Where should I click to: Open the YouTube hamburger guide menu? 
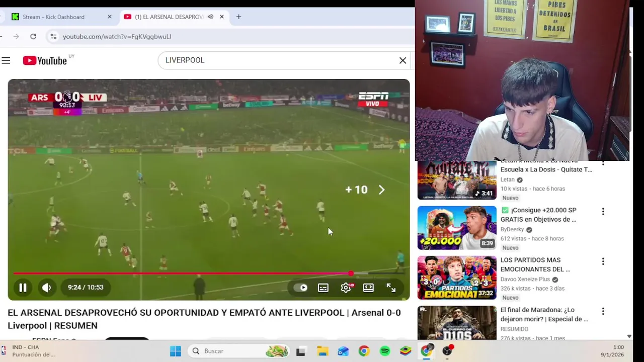6,61
